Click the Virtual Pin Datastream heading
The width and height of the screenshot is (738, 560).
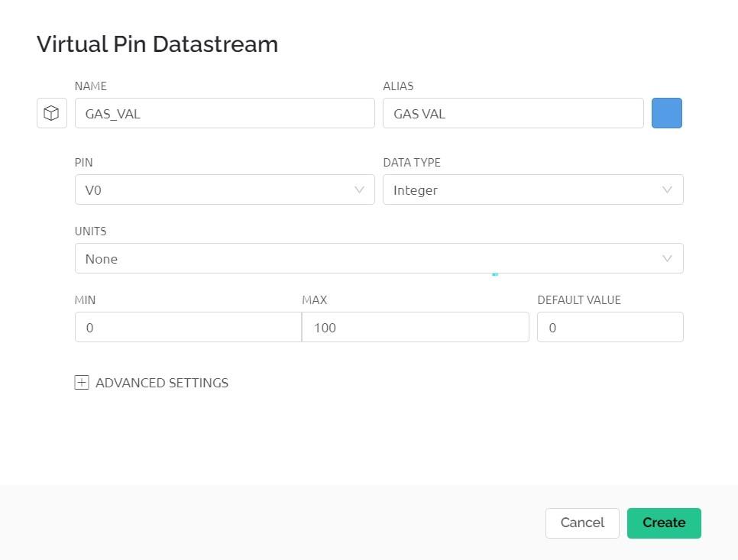[157, 44]
